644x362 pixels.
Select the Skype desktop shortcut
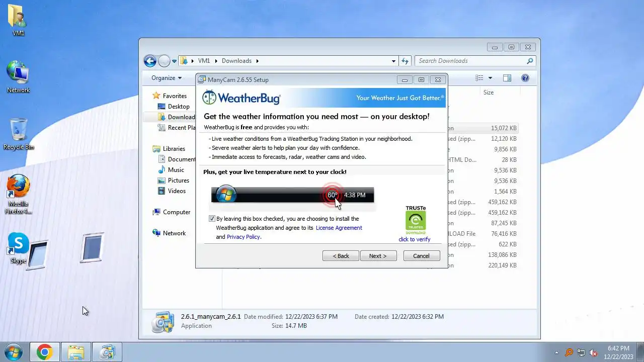19,248
